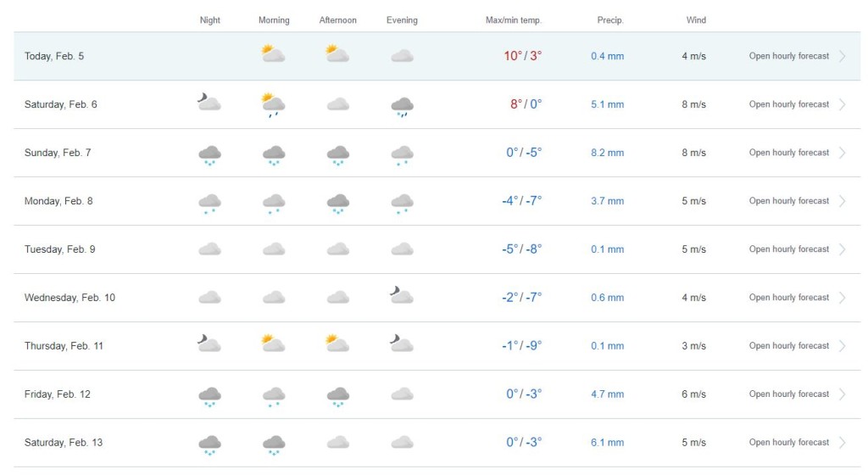The width and height of the screenshot is (868, 475).
Task: Click Sunday Feb. 7 afternoon snow icon
Action: [x=338, y=154]
